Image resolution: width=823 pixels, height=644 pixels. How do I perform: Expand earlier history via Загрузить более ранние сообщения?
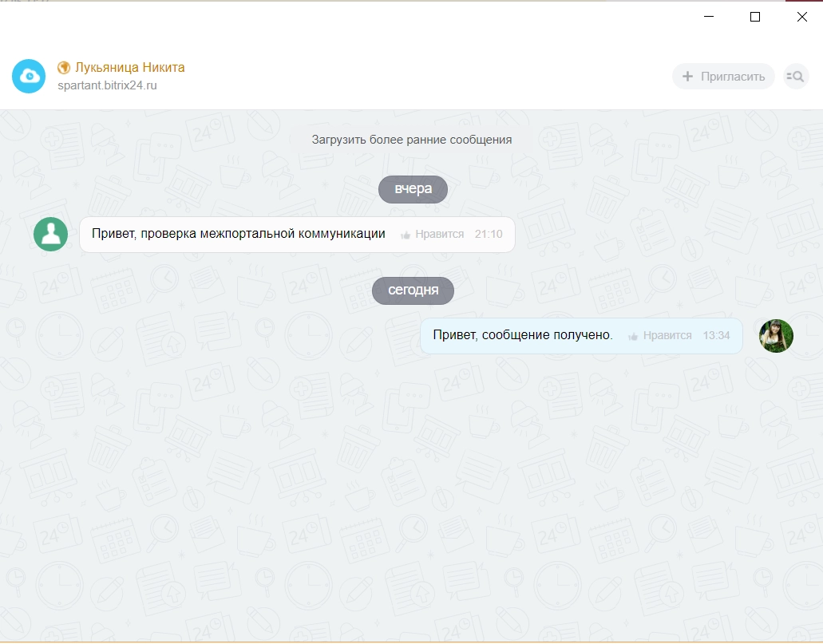point(412,138)
